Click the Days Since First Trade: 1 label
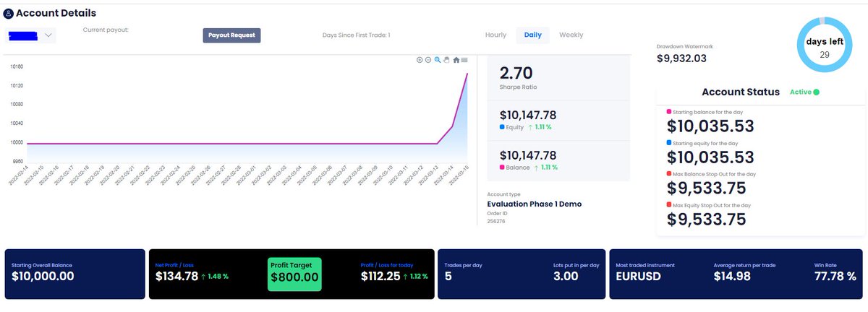 pyautogui.click(x=356, y=35)
